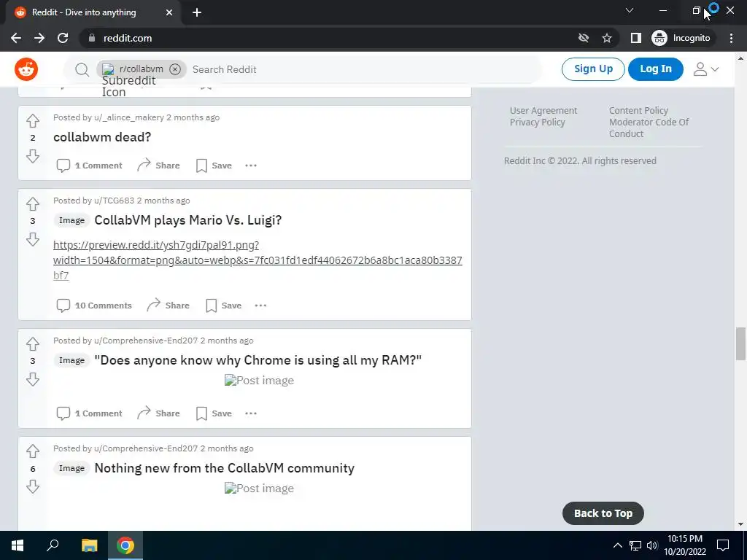Viewport: 747px width, 560px height.
Task: Click the Reddit logo home icon
Action: (x=26, y=69)
